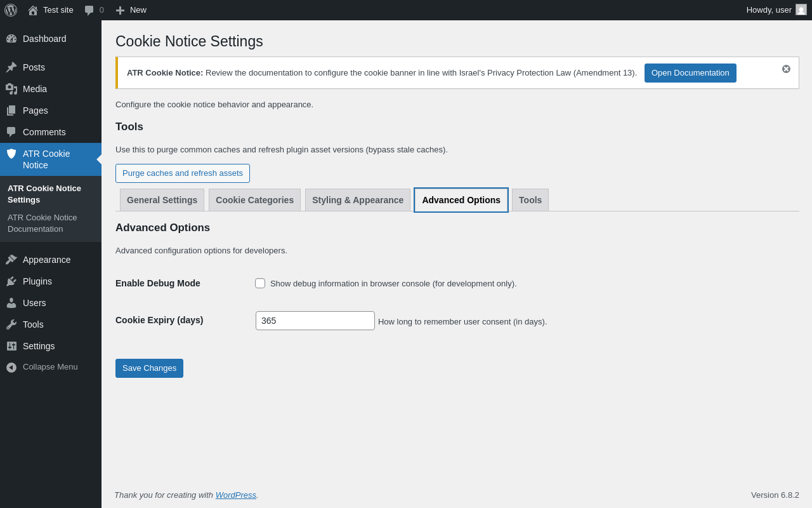The width and height of the screenshot is (812, 508).
Task: Dismiss the ATR Cookie Notice banner
Action: pyautogui.click(x=786, y=69)
